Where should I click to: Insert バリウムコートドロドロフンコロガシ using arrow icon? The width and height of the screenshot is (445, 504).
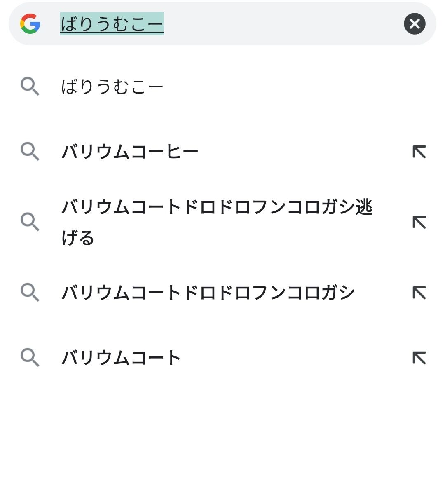[x=419, y=293]
